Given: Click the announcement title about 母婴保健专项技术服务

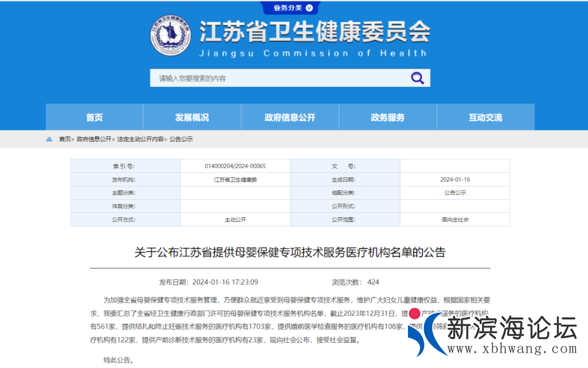Looking at the screenshot, I should pyautogui.click(x=290, y=252).
